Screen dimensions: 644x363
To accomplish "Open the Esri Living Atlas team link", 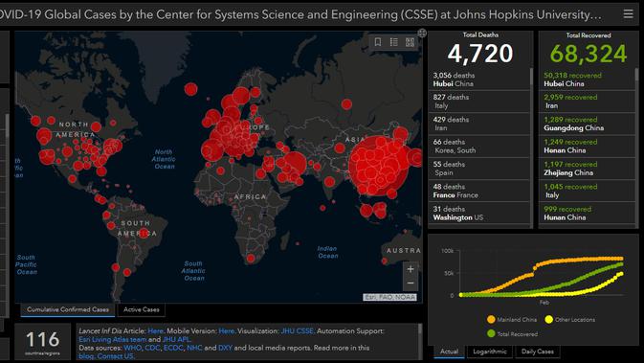I will pyautogui.click(x=113, y=340).
